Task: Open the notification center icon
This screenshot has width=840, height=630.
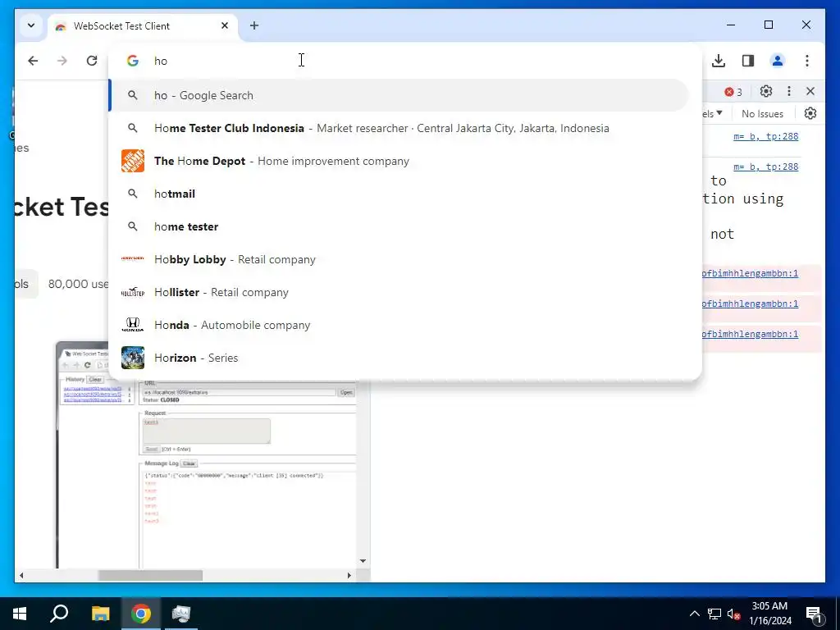Action: click(x=815, y=615)
